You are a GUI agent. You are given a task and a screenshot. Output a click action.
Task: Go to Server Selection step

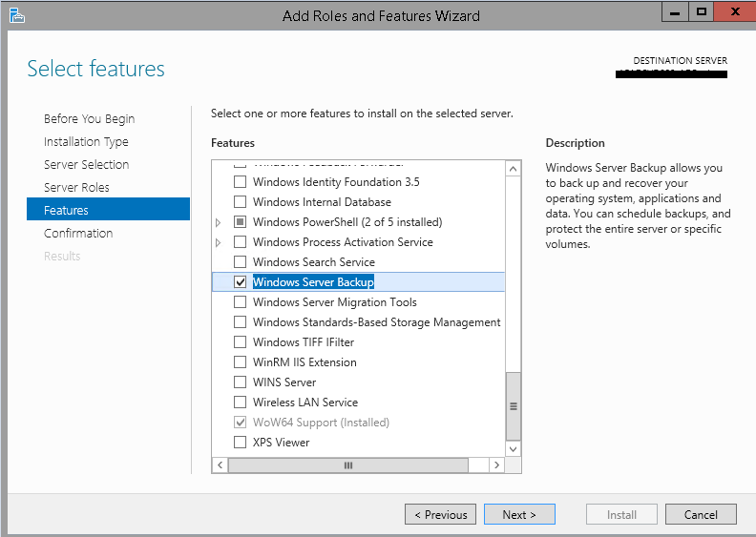[x=86, y=165]
